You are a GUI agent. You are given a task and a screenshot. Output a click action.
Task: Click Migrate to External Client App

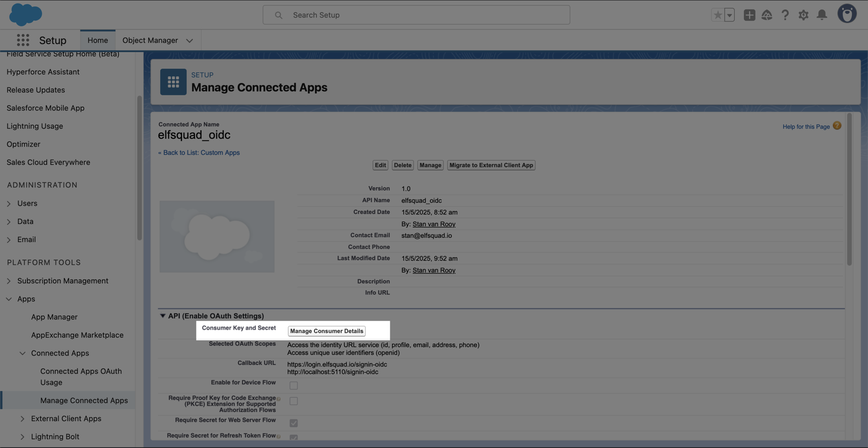(491, 165)
